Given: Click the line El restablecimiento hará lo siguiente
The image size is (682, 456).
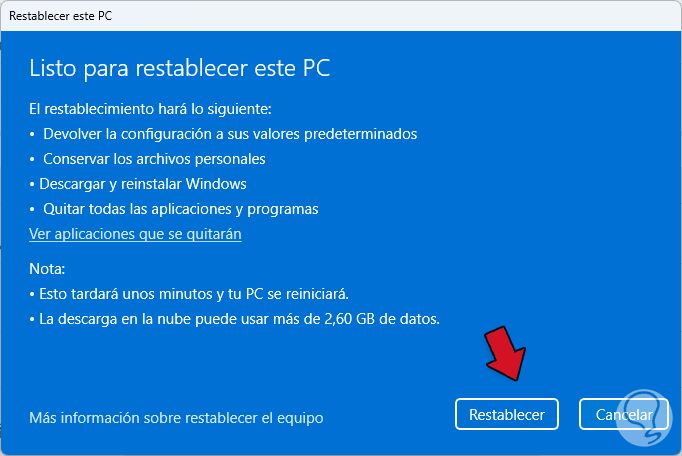Looking at the screenshot, I should tap(150, 108).
